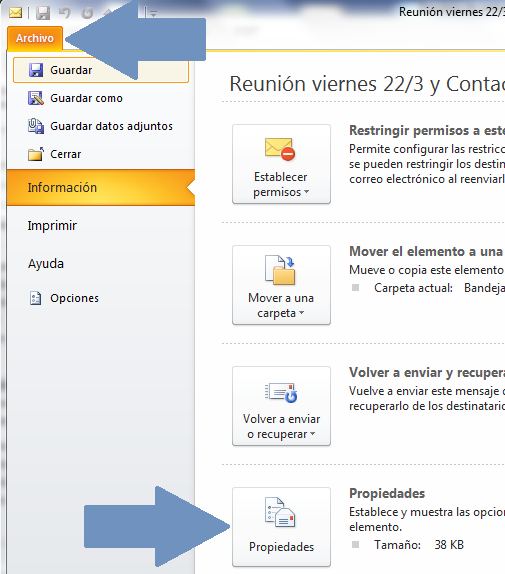This screenshot has width=505, height=574.
Task: Open the Mover a una carpeta dropdown
Action: [281, 285]
